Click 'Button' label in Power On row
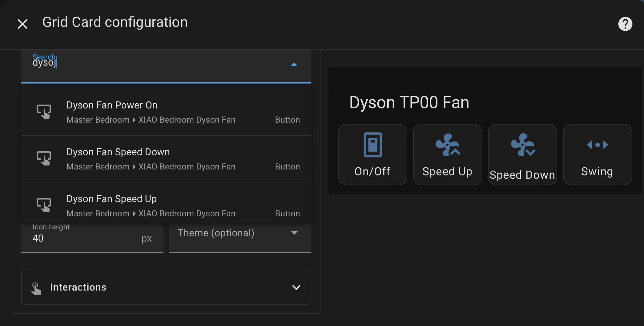644x326 pixels. coord(288,120)
